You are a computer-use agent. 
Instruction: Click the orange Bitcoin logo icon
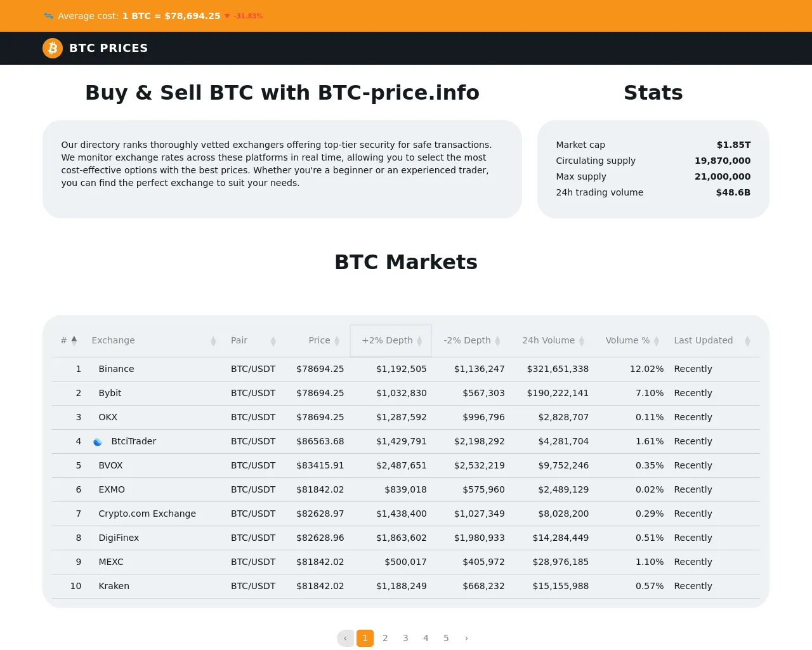[x=53, y=48]
